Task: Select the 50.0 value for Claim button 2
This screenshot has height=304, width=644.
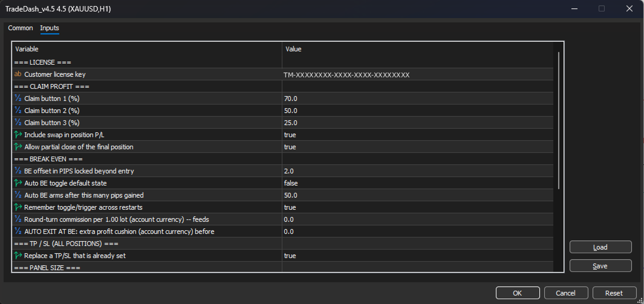Action: (418, 111)
